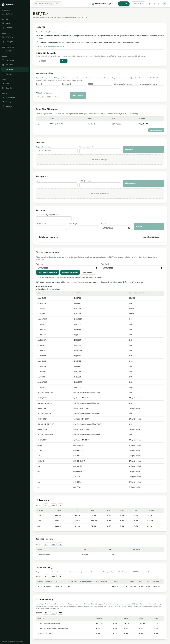The width and height of the screenshot is (170, 644).
Task: Click the Add sale button
Action: pos(123,4)
